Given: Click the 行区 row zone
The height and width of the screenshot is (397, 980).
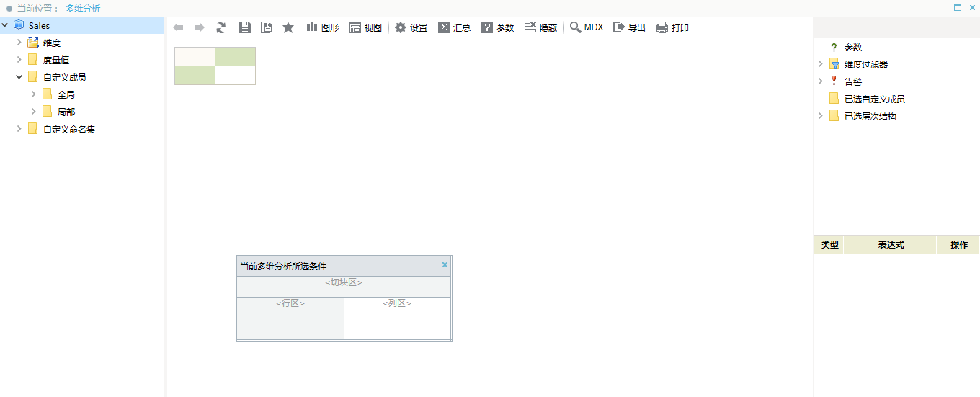Looking at the screenshot, I should 290,318.
